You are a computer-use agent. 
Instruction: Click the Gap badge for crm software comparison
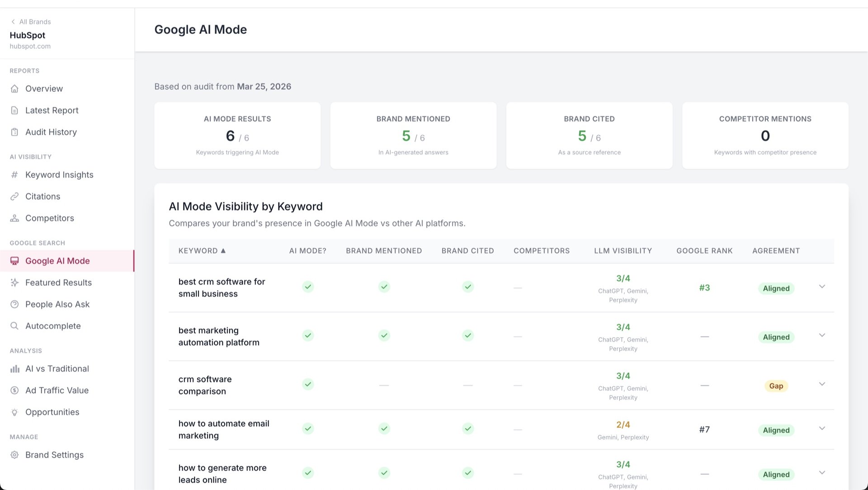(776, 386)
